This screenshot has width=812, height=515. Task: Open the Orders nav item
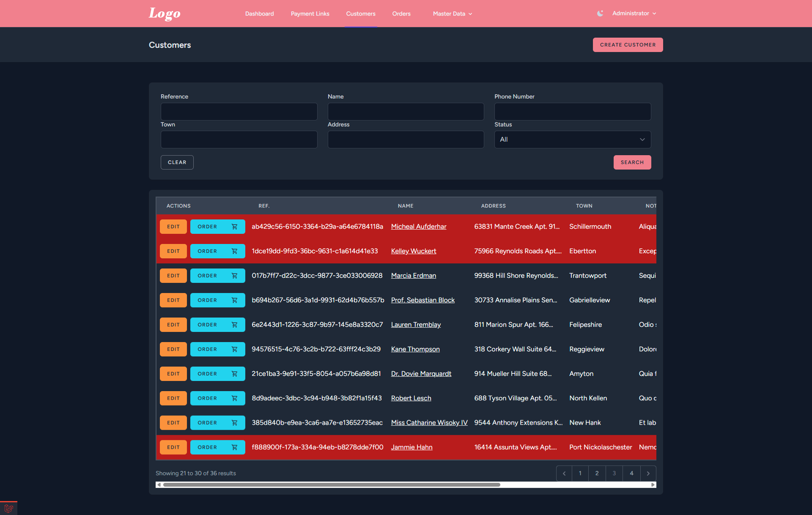(x=401, y=14)
